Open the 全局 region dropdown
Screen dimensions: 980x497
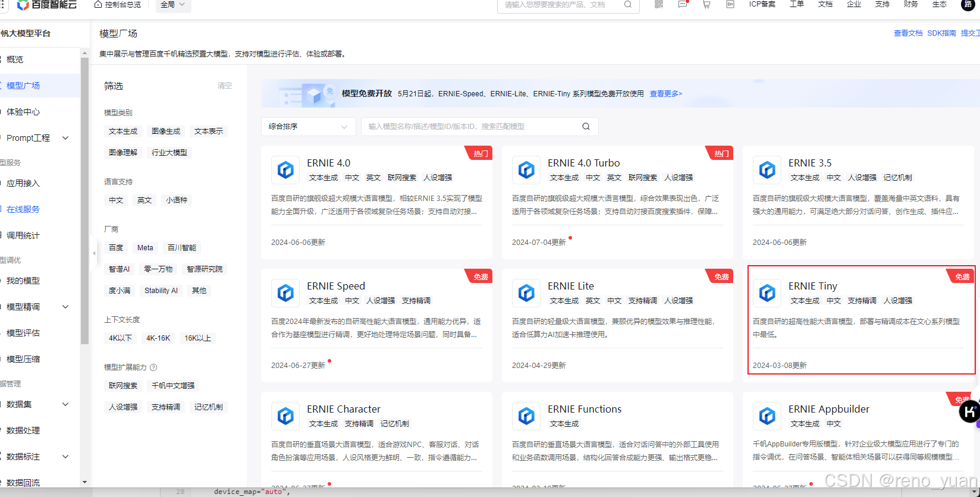click(x=172, y=5)
